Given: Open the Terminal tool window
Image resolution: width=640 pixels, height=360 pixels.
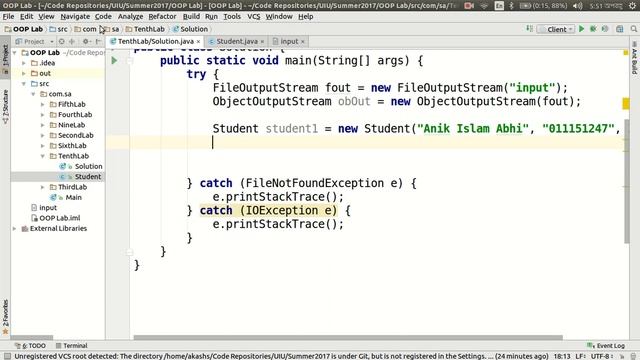Looking at the screenshot, I should pos(72,346).
